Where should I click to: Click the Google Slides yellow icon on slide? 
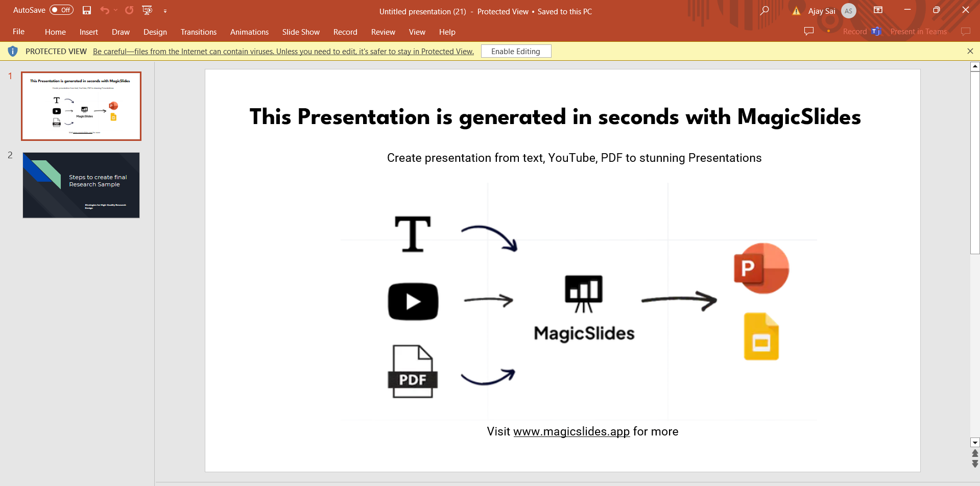pyautogui.click(x=761, y=336)
